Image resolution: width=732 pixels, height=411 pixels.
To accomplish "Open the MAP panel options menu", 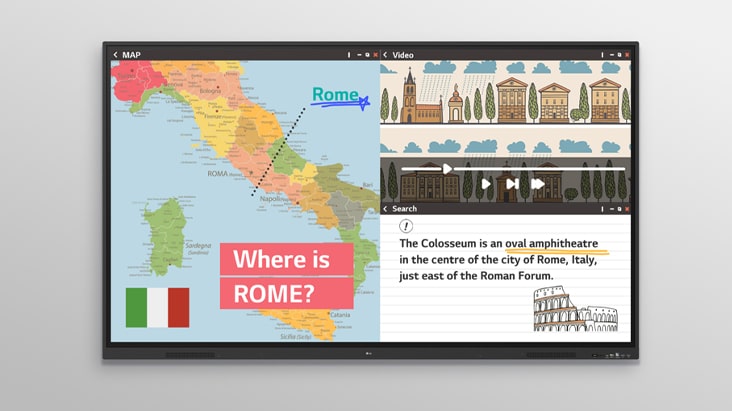I will (349, 55).
